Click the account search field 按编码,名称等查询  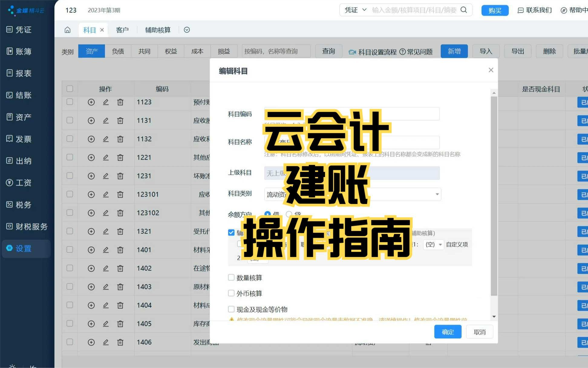[x=276, y=51]
